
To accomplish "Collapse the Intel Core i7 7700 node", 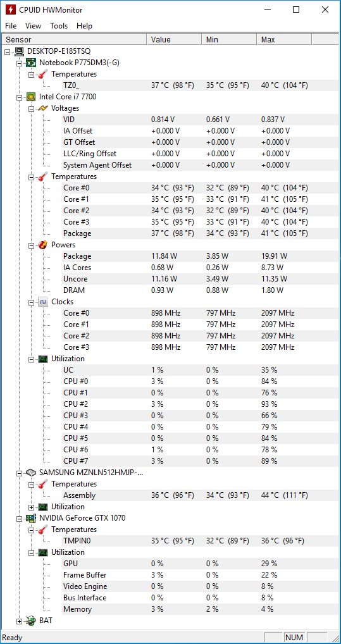I will [19, 97].
